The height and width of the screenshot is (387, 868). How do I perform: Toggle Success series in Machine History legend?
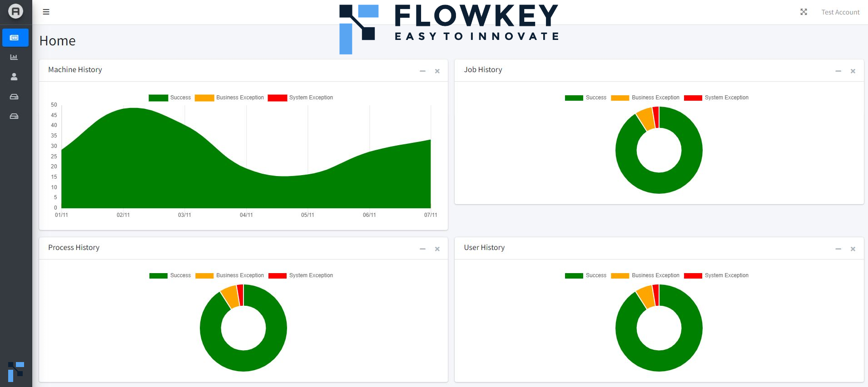pyautogui.click(x=170, y=98)
